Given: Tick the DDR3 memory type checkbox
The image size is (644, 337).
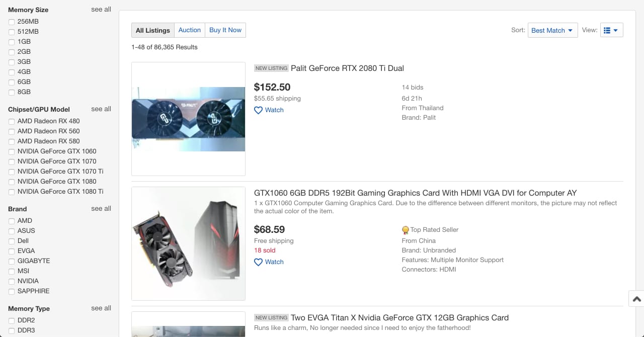Looking at the screenshot, I should point(12,330).
